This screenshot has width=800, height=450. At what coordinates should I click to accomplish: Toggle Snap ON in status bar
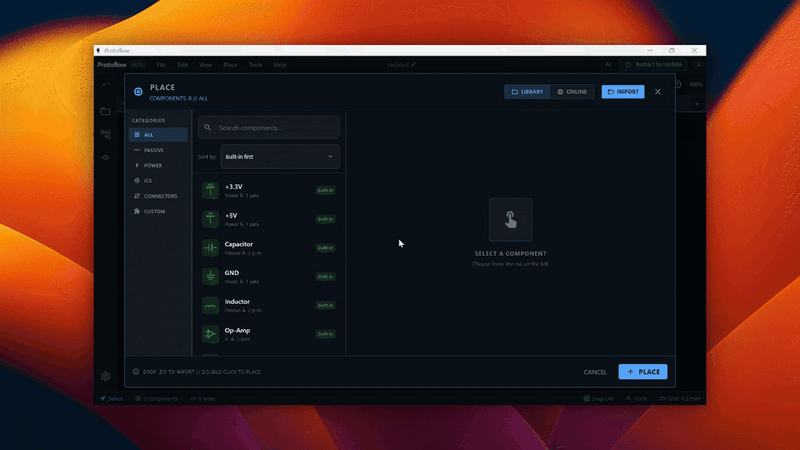tap(598, 398)
